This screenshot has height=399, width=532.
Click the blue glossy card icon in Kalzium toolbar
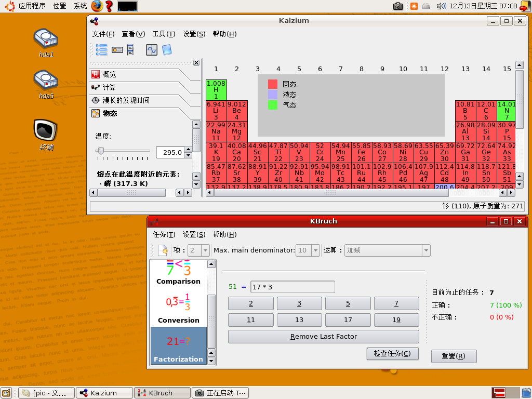(167, 50)
